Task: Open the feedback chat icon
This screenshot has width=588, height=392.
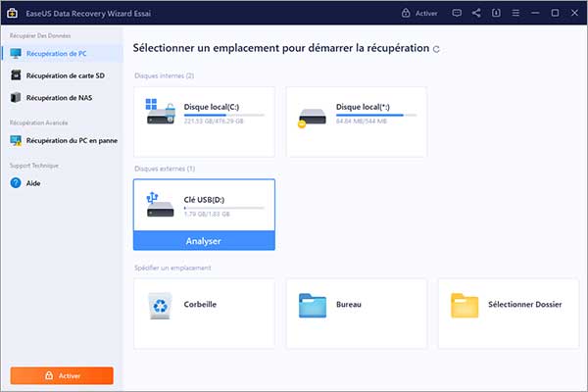Action: pyautogui.click(x=457, y=13)
